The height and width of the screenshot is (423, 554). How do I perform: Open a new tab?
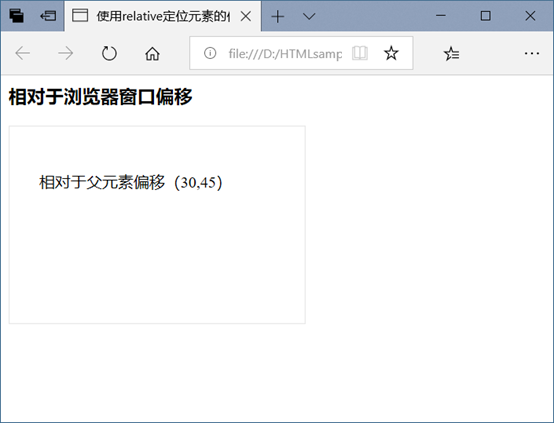pyautogui.click(x=278, y=16)
